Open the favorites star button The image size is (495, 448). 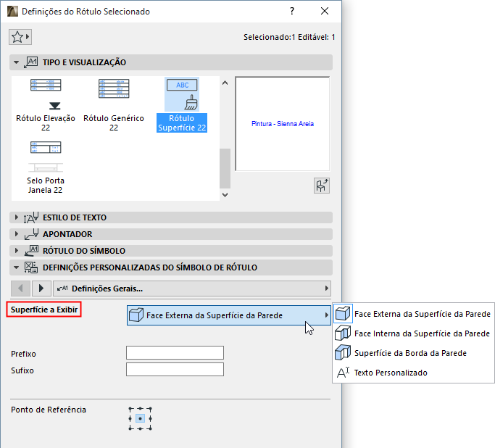click(20, 37)
